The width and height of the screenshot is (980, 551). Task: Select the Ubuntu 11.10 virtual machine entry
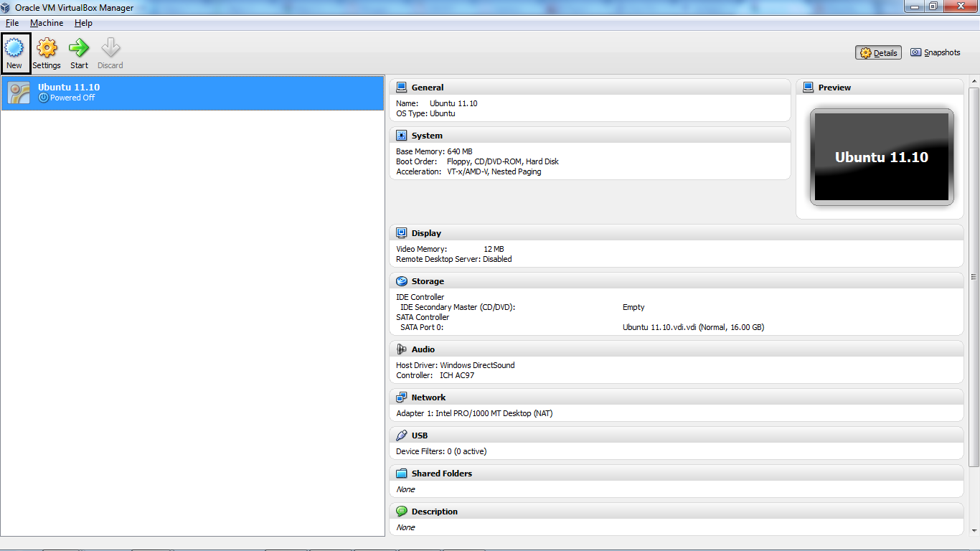pyautogui.click(x=192, y=93)
